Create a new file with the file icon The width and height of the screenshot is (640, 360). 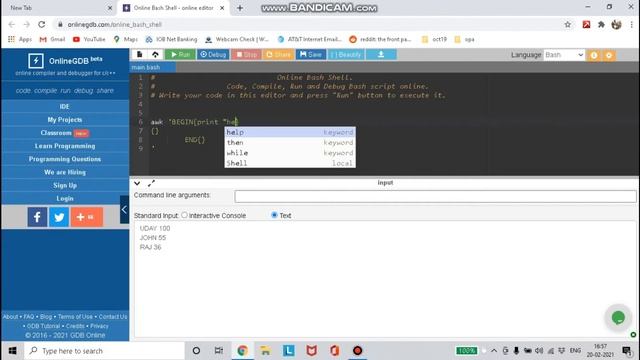140,54
